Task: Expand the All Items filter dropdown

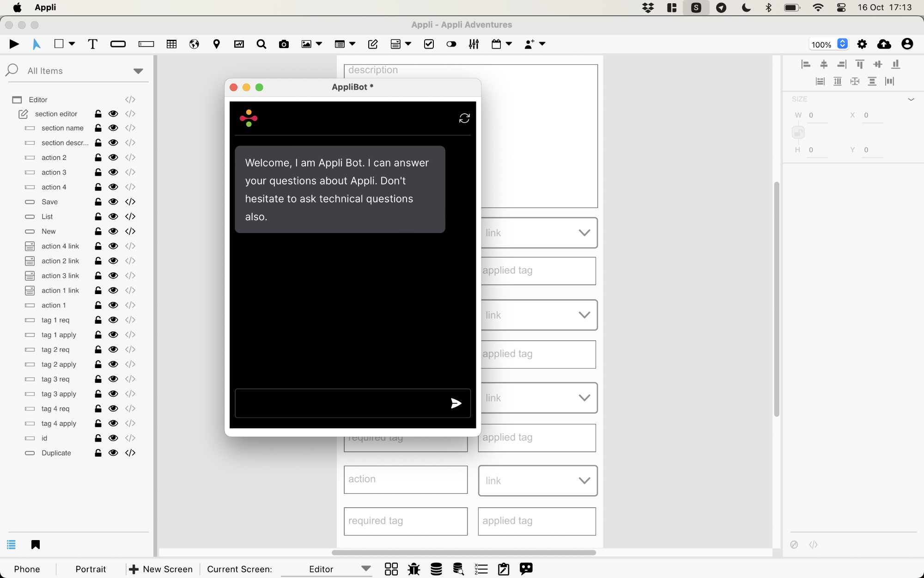Action: pos(138,71)
